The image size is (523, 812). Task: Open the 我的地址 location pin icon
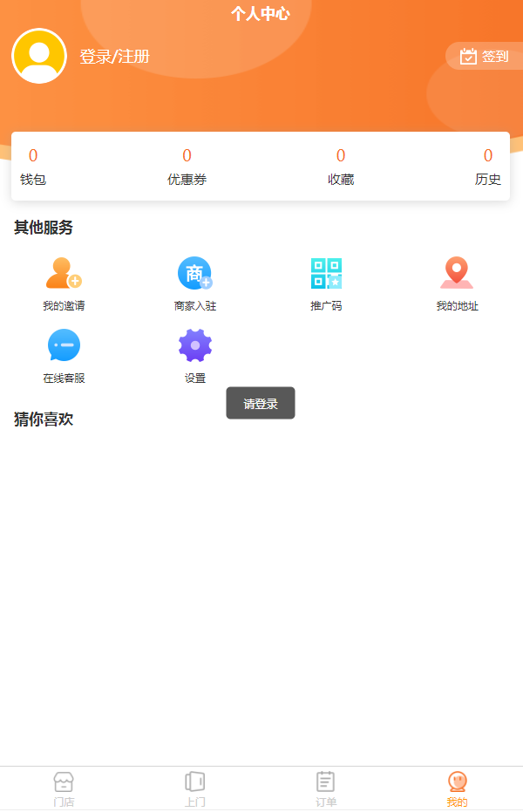(457, 274)
